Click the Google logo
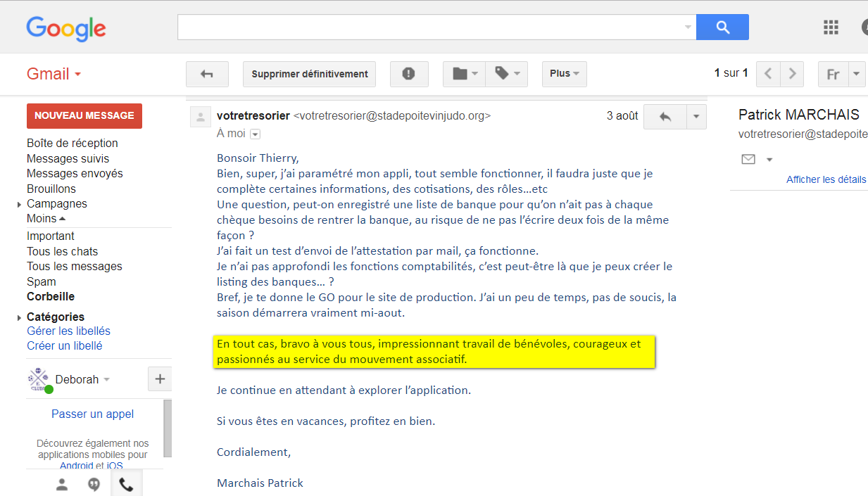The width and height of the screenshot is (868, 496). pyautogui.click(x=66, y=28)
